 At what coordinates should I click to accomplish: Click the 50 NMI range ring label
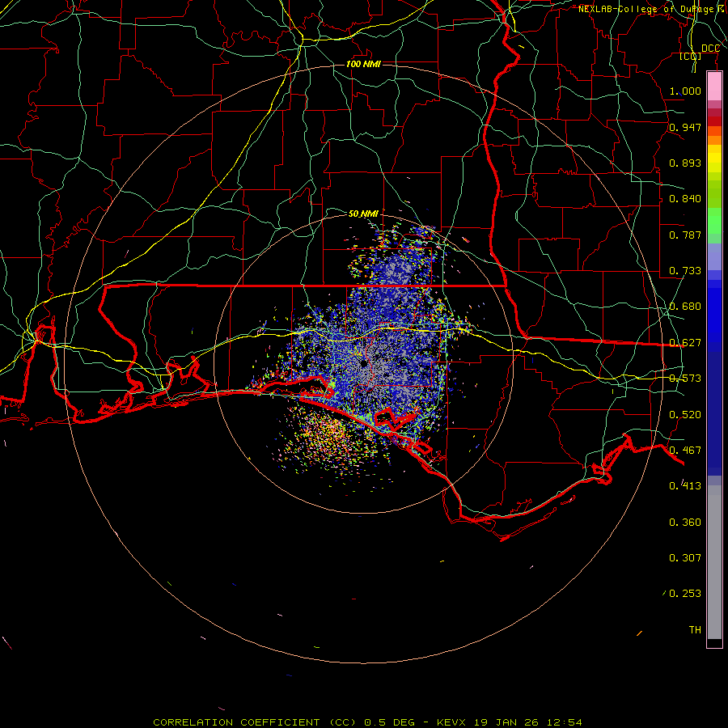(363, 214)
